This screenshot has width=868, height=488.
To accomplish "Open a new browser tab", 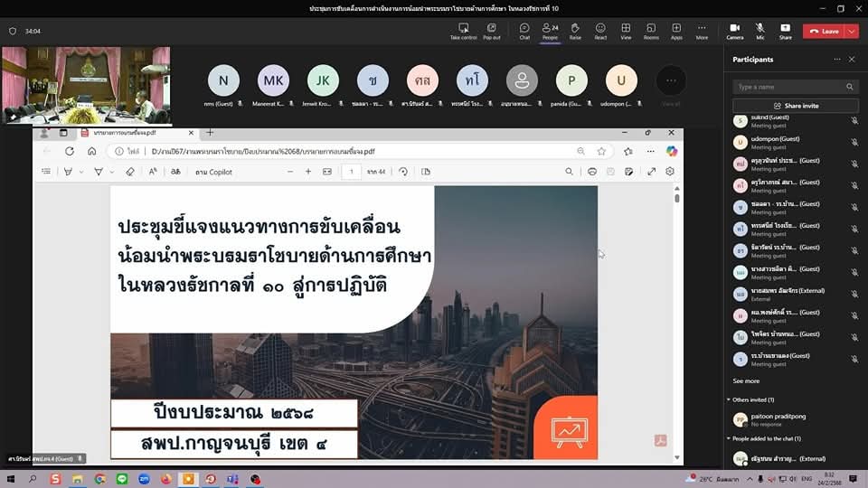I will [x=210, y=133].
